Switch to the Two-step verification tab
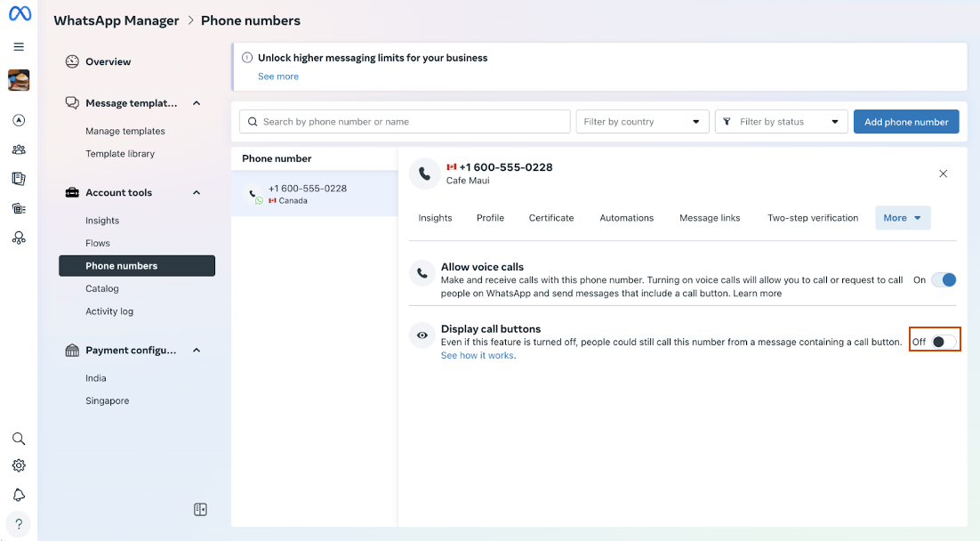Image resolution: width=980 pixels, height=541 pixels. click(x=813, y=218)
